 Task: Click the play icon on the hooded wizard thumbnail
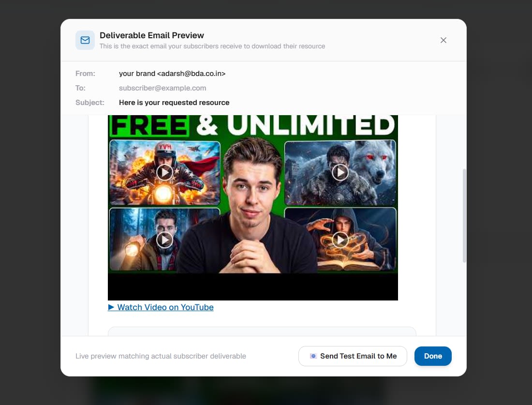point(340,240)
